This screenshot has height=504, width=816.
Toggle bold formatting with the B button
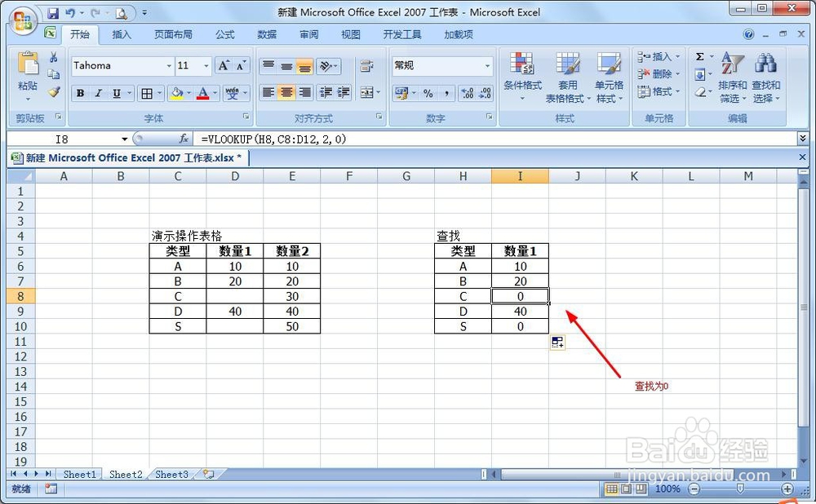tap(79, 93)
